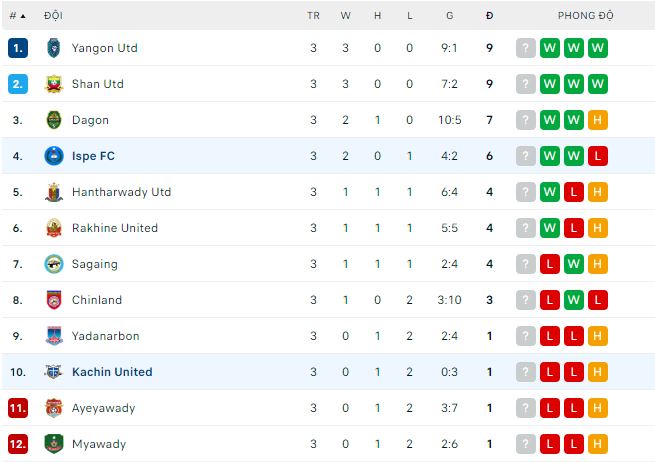Click the Rakhine United badge
This screenshot has height=462, width=655.
tap(54, 228)
